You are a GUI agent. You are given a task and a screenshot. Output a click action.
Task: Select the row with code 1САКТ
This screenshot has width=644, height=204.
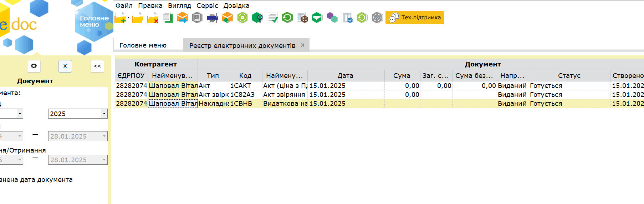pyautogui.click(x=241, y=86)
